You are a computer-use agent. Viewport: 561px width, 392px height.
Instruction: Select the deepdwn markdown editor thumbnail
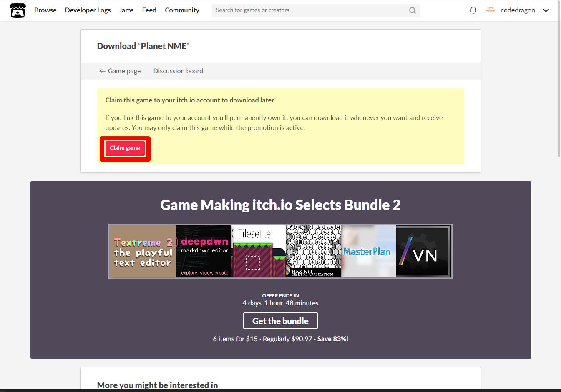[203, 252]
